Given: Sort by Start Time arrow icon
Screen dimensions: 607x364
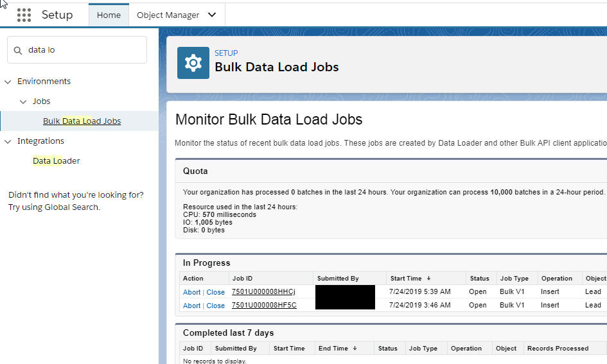Looking at the screenshot, I should pos(429,279).
